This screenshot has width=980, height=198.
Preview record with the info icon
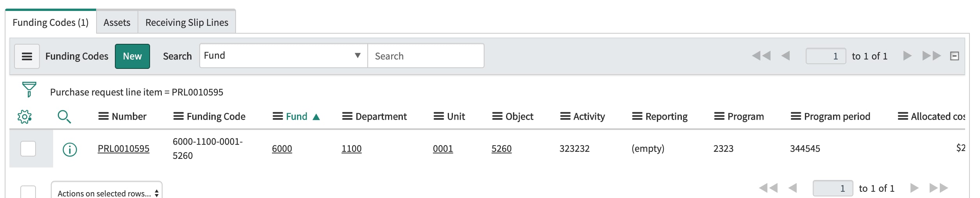point(70,149)
